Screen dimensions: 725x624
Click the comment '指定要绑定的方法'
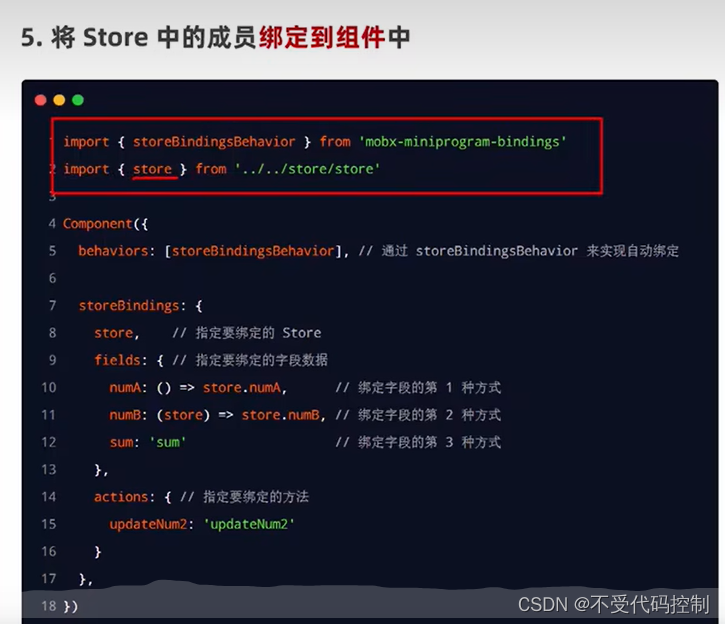click(256, 497)
